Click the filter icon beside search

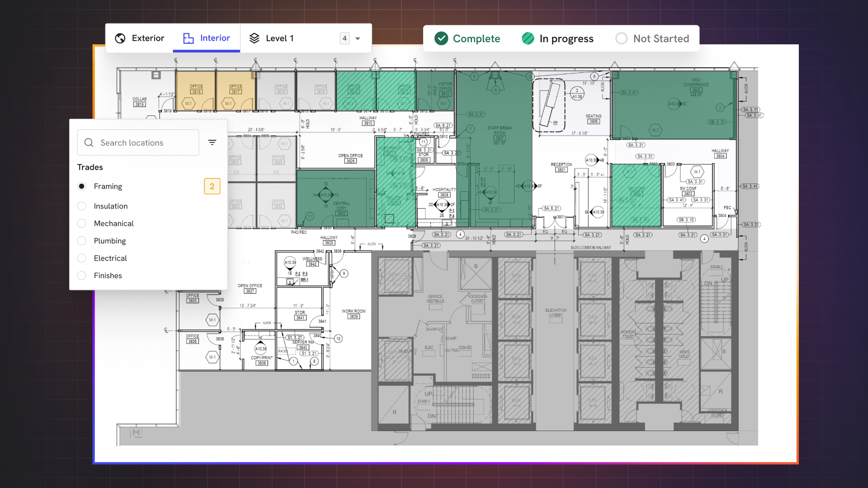[212, 142]
